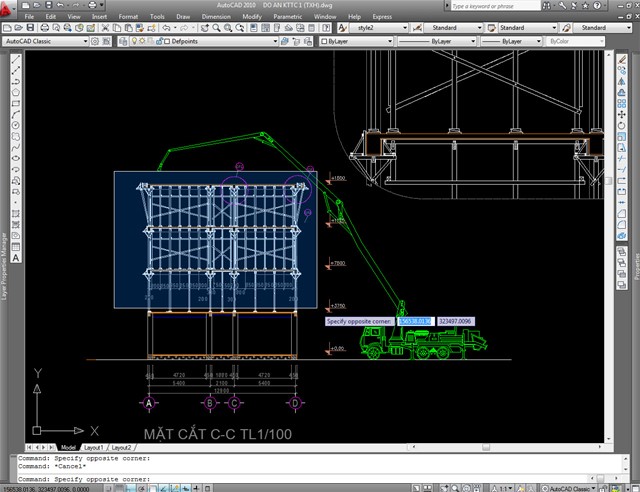This screenshot has height=492, width=640.
Task: Click the ByLayer color swatch square
Action: (x=324, y=41)
